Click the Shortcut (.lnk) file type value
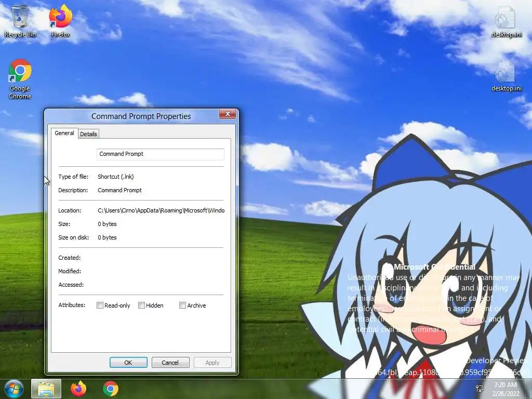532x399 pixels. [116, 177]
